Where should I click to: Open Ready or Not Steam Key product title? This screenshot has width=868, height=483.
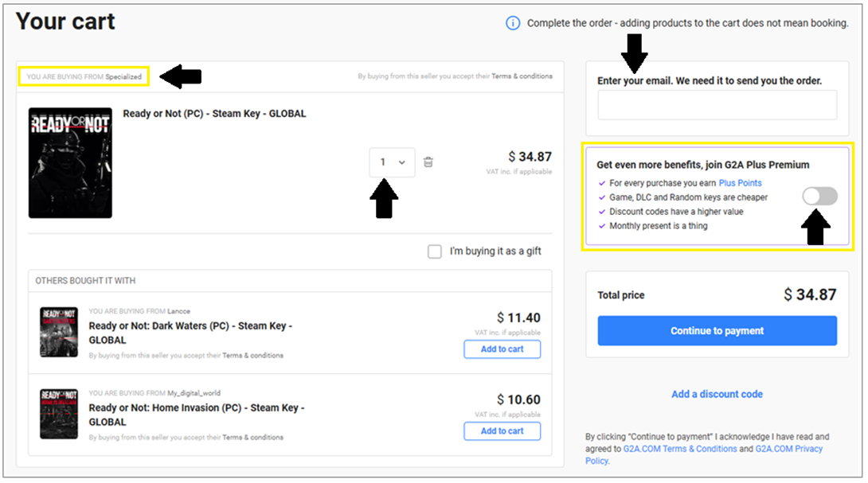[214, 114]
